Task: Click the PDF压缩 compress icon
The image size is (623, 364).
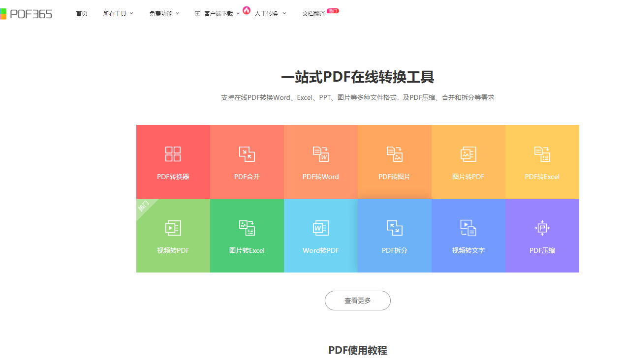Action: click(542, 228)
